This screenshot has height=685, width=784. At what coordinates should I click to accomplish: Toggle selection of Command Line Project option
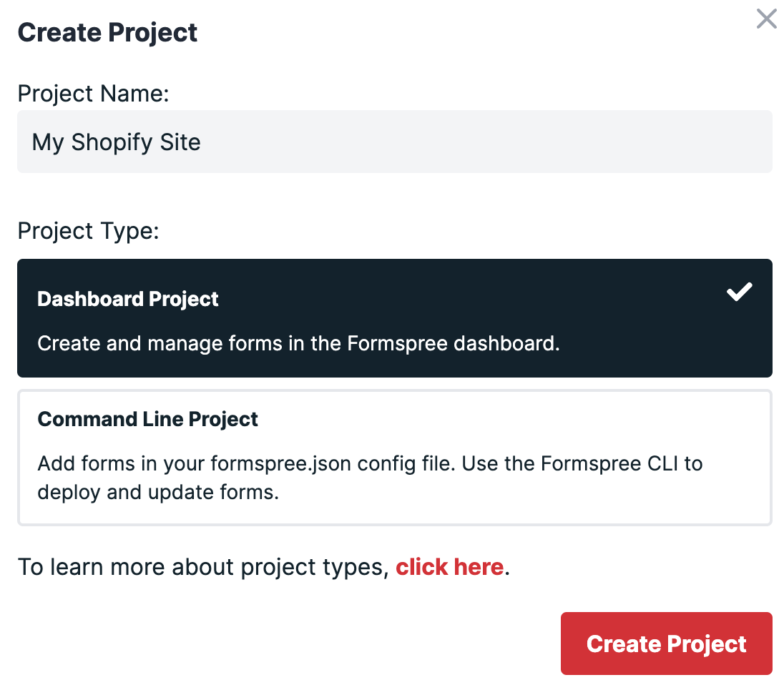[x=393, y=458]
